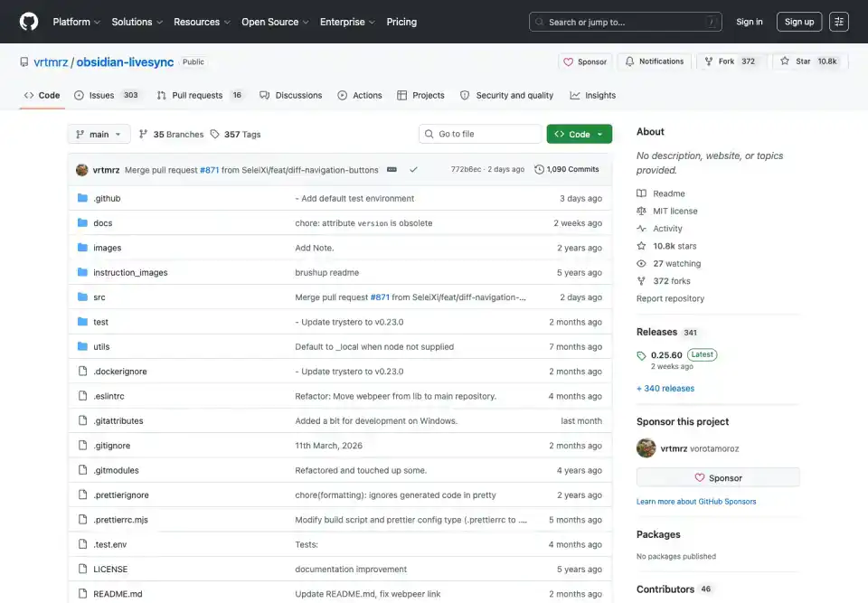Click the Sign in link
The height and width of the screenshot is (603, 868).
point(749,22)
